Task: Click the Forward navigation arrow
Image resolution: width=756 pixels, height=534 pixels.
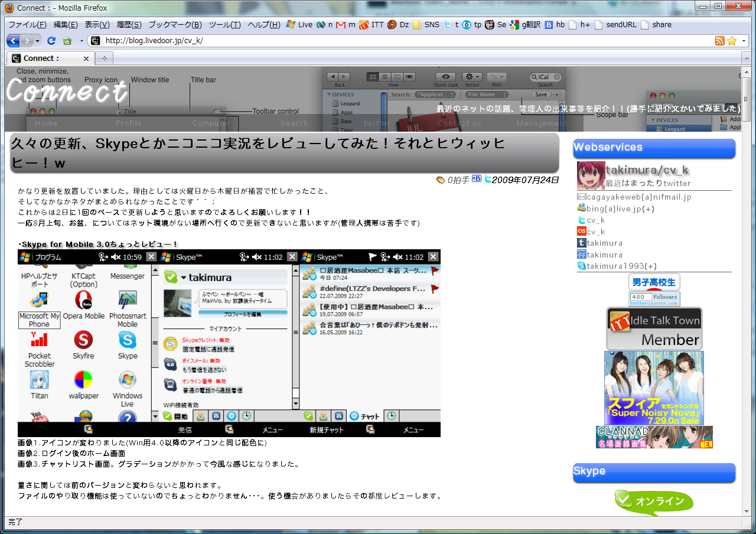Action: tap(27, 41)
